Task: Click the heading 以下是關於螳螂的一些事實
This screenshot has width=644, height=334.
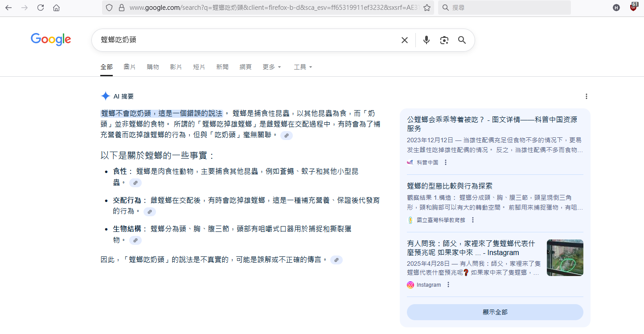Action: coord(158,156)
